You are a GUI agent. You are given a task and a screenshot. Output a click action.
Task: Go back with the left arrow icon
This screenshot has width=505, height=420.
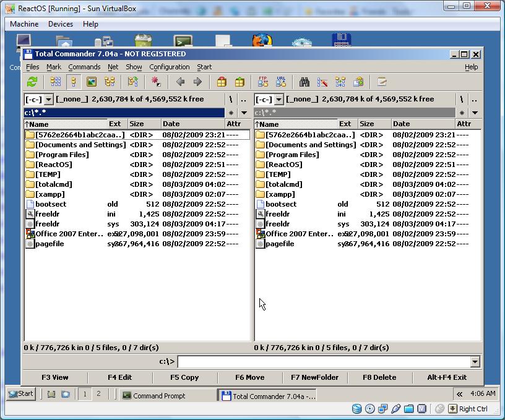coord(180,82)
